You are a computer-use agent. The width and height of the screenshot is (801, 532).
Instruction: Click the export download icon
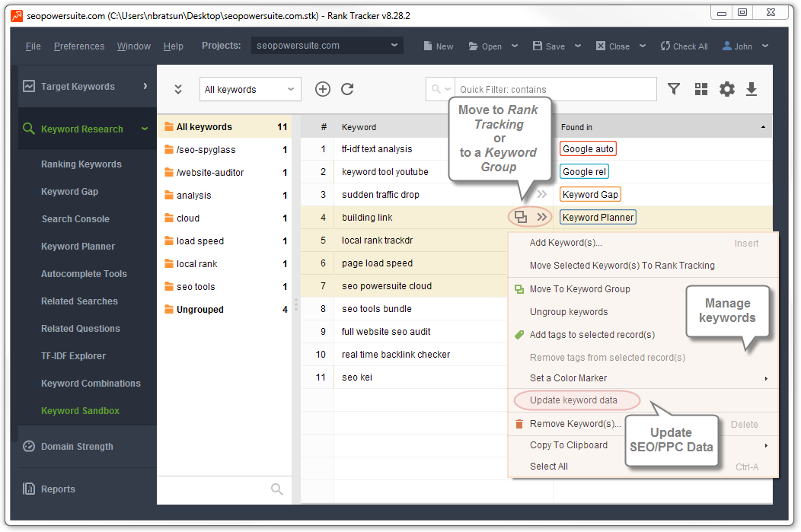click(x=752, y=89)
